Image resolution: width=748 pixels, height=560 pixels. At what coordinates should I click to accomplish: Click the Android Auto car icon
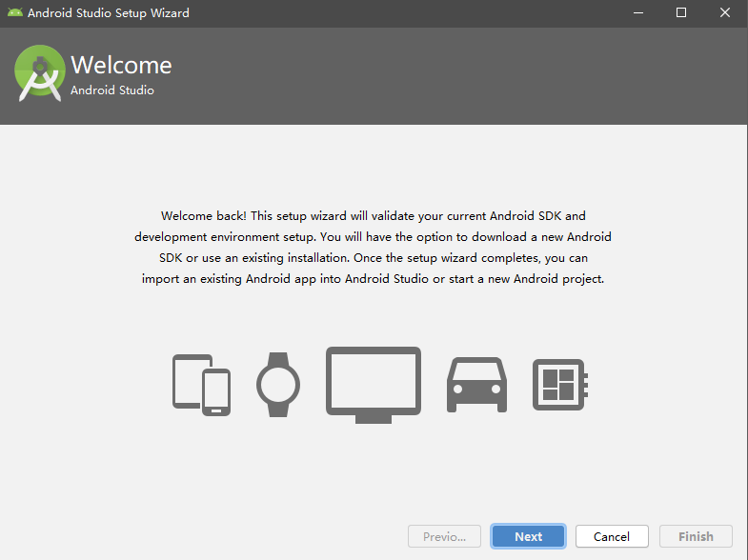coord(476,385)
